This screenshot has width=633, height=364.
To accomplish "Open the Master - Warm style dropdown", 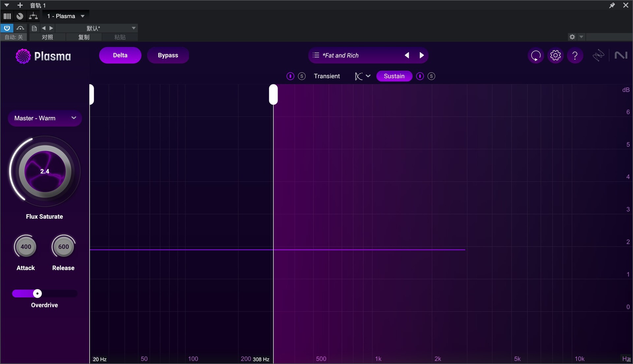I will tap(45, 118).
